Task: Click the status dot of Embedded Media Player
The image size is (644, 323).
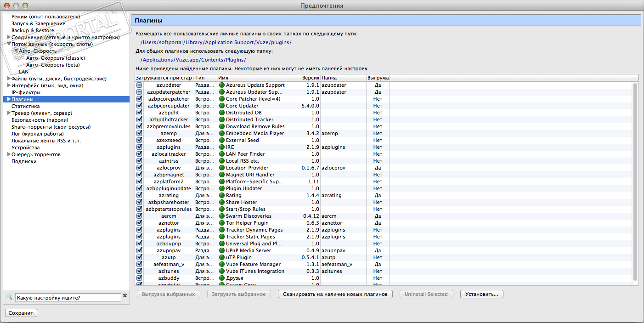Action: 221,133
